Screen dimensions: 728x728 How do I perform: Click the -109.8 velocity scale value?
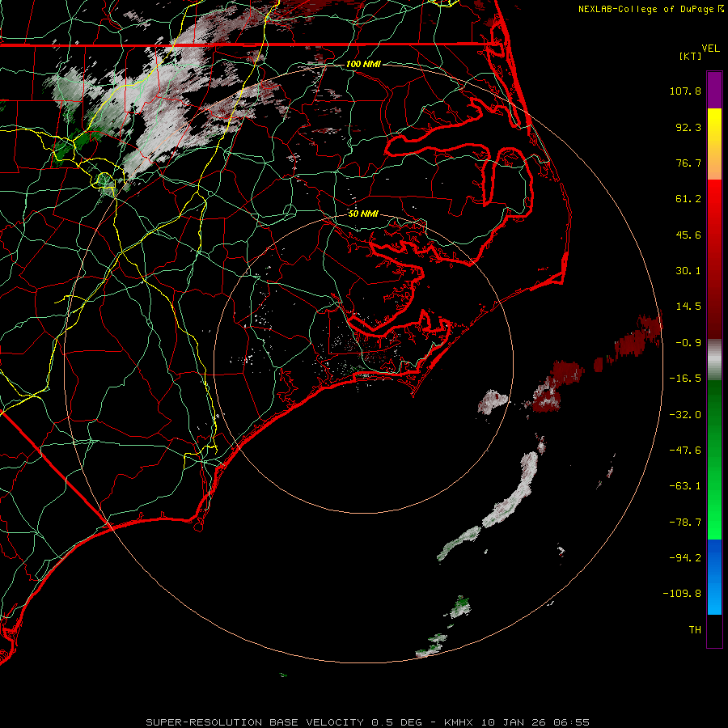pyautogui.click(x=682, y=594)
